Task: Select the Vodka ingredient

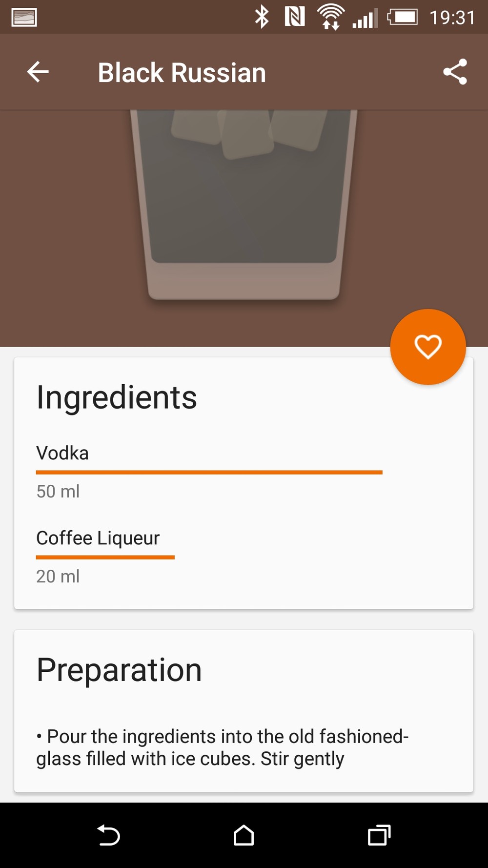Action: 62,453
